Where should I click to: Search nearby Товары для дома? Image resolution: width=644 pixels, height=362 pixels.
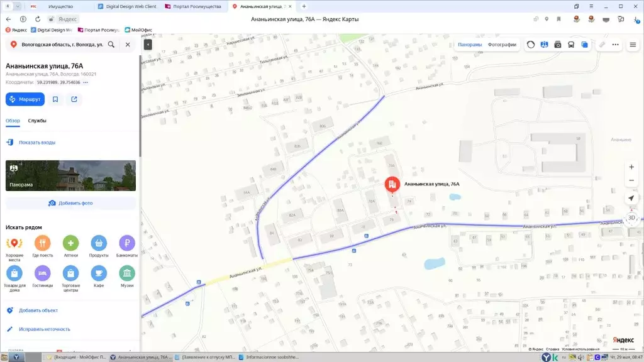point(14,278)
